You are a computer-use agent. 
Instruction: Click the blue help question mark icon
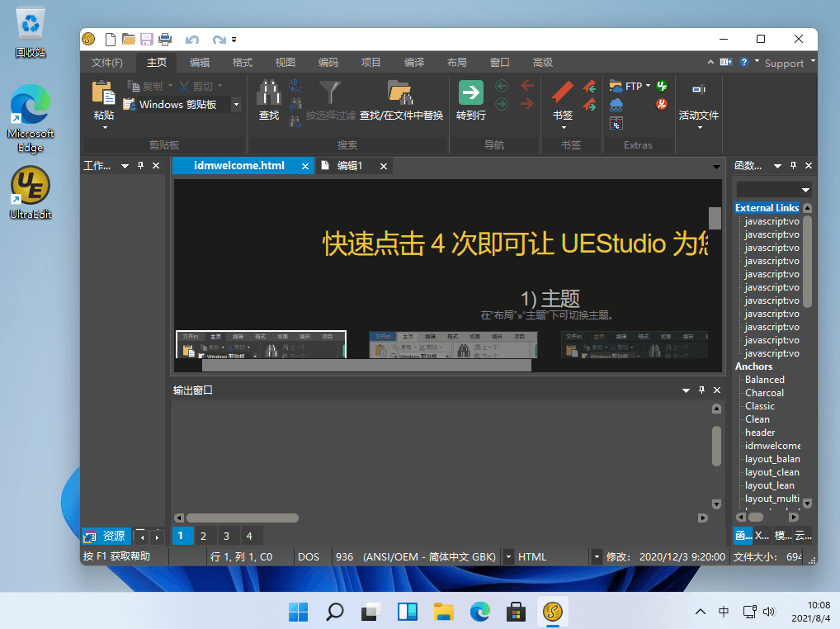point(744,62)
